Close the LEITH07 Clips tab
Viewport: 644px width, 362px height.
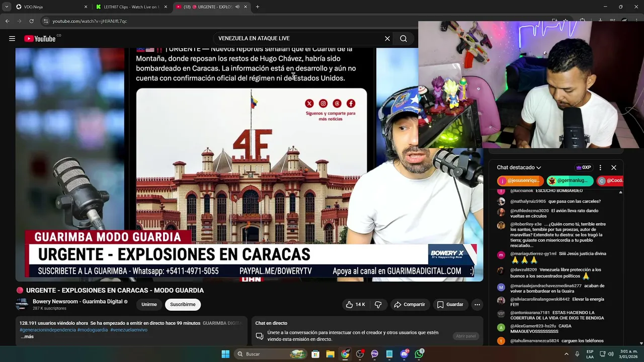coord(166,7)
